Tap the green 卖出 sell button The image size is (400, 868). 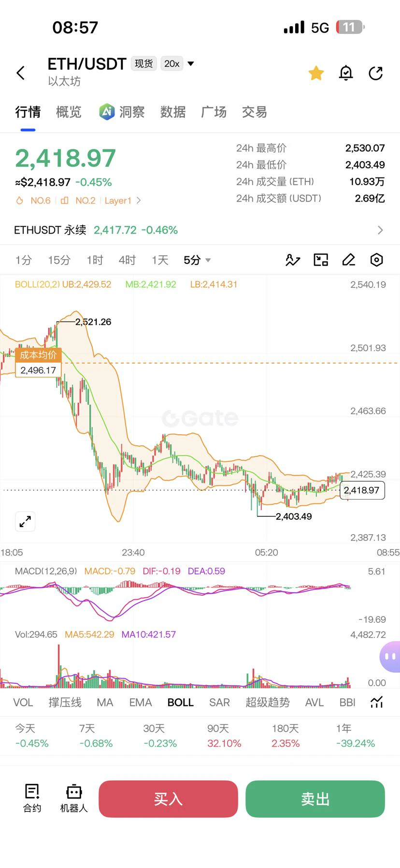click(315, 799)
